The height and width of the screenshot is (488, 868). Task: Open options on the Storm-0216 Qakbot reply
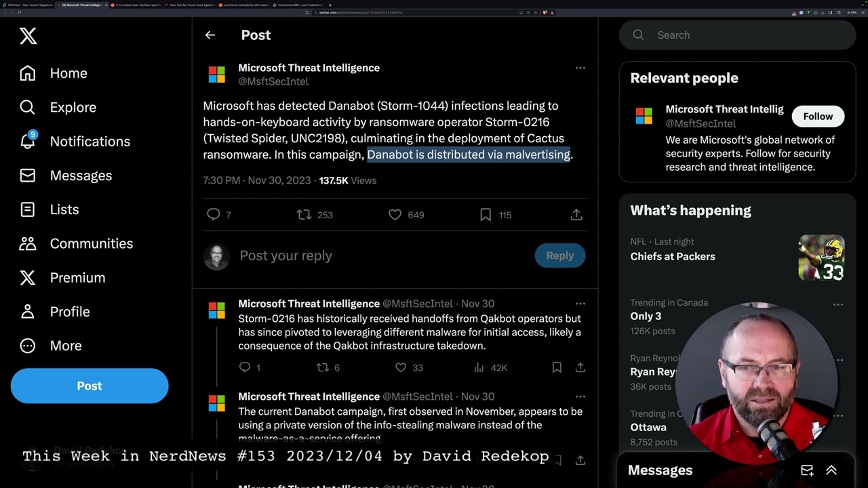580,304
